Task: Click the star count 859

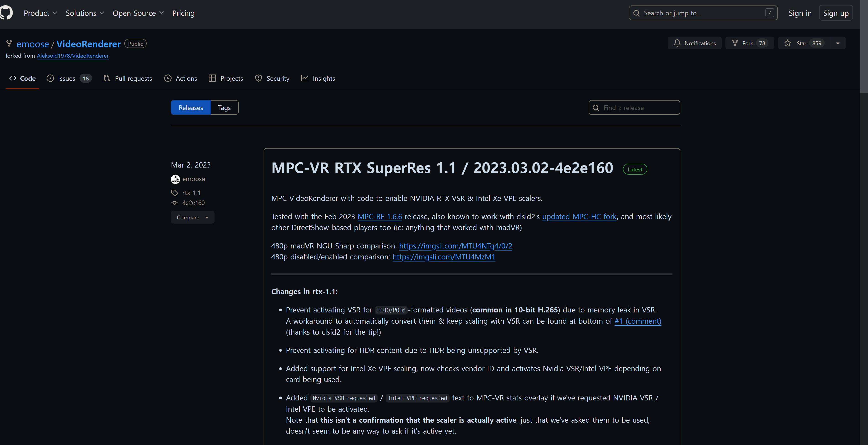Action: pyautogui.click(x=816, y=43)
